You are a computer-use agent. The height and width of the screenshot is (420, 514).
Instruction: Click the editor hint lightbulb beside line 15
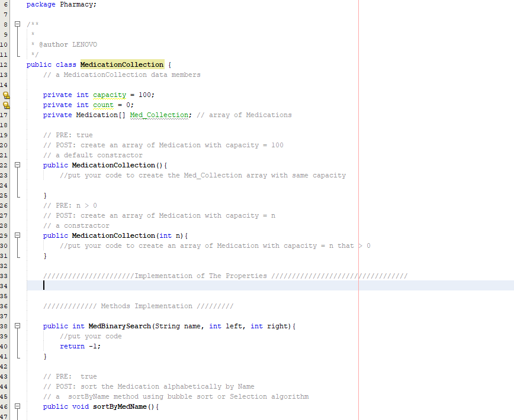coord(5,95)
